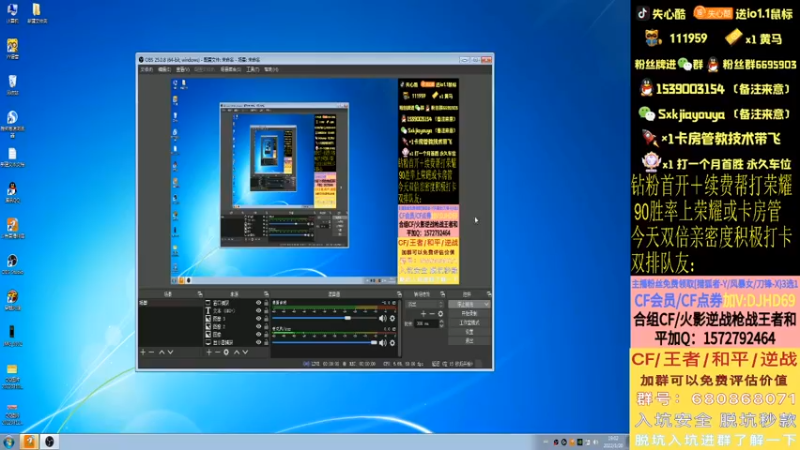Open the 帮助(H) menu in OBS
The width and height of the screenshot is (800, 450).
pyautogui.click(x=271, y=69)
